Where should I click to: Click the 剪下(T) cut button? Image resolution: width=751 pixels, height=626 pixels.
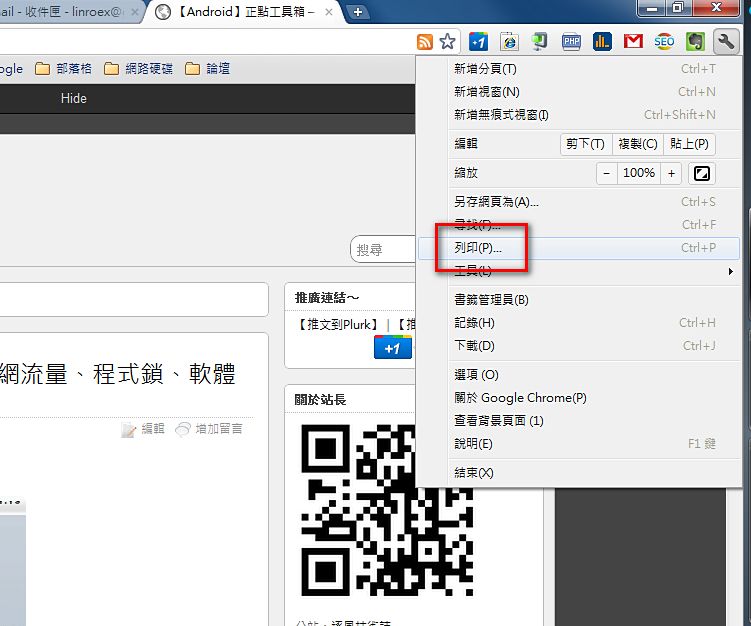pos(586,144)
